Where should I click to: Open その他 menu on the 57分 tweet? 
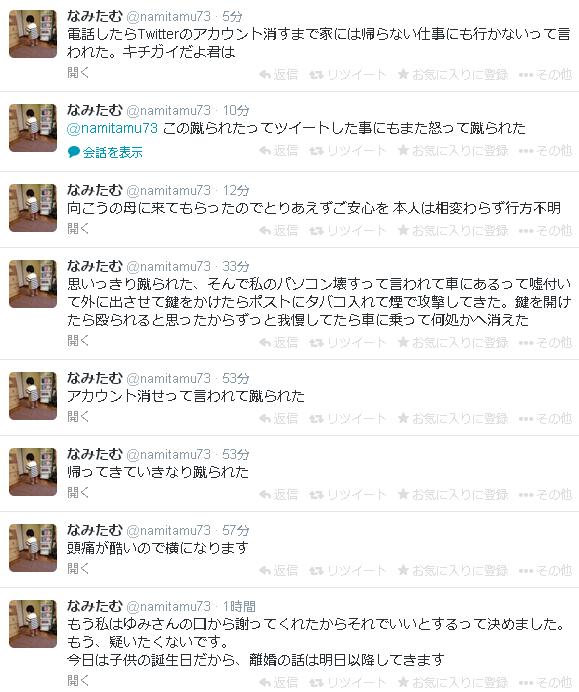pyautogui.click(x=545, y=570)
